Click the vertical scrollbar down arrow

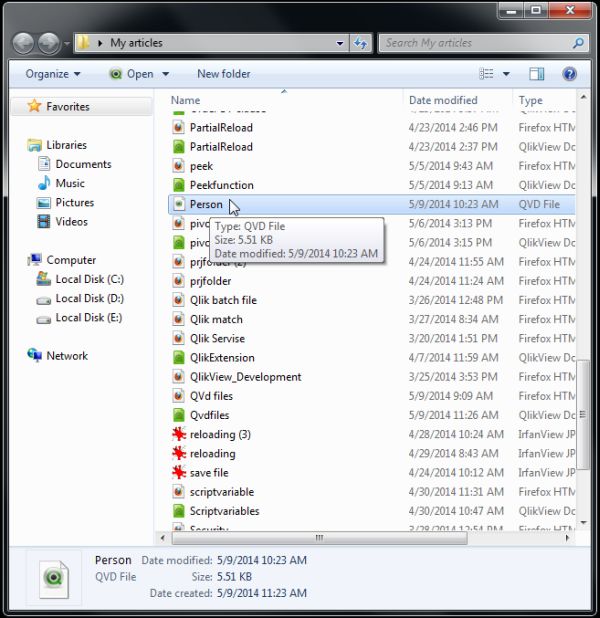tap(583, 523)
